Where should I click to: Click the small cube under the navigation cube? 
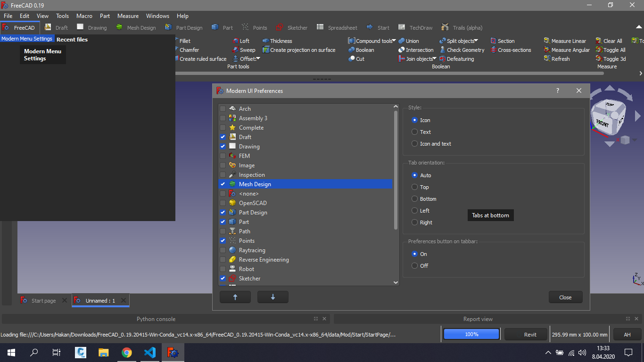pos(625,140)
